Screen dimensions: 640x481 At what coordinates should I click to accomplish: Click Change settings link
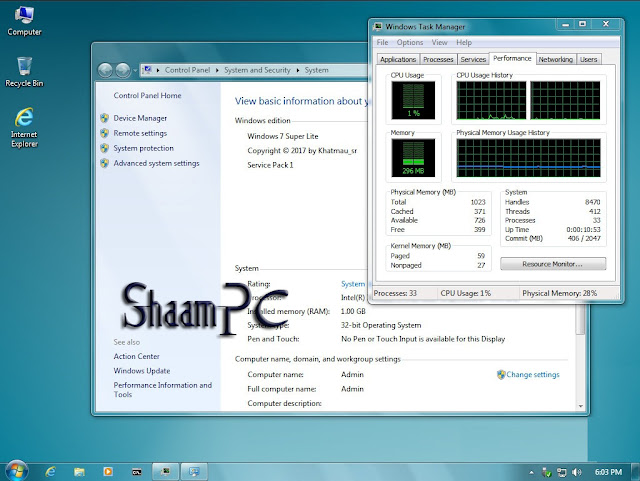(x=533, y=374)
